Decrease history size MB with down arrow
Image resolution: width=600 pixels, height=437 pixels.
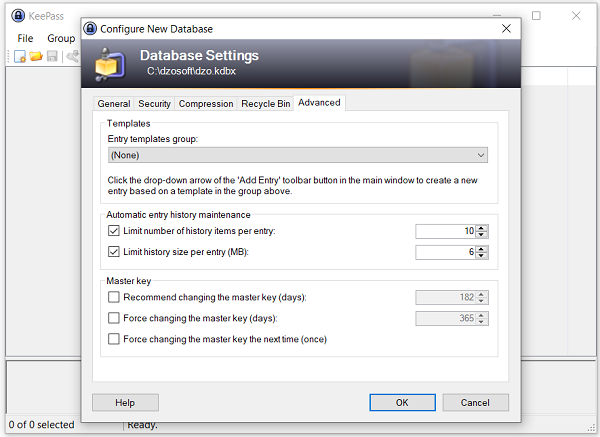coord(482,255)
